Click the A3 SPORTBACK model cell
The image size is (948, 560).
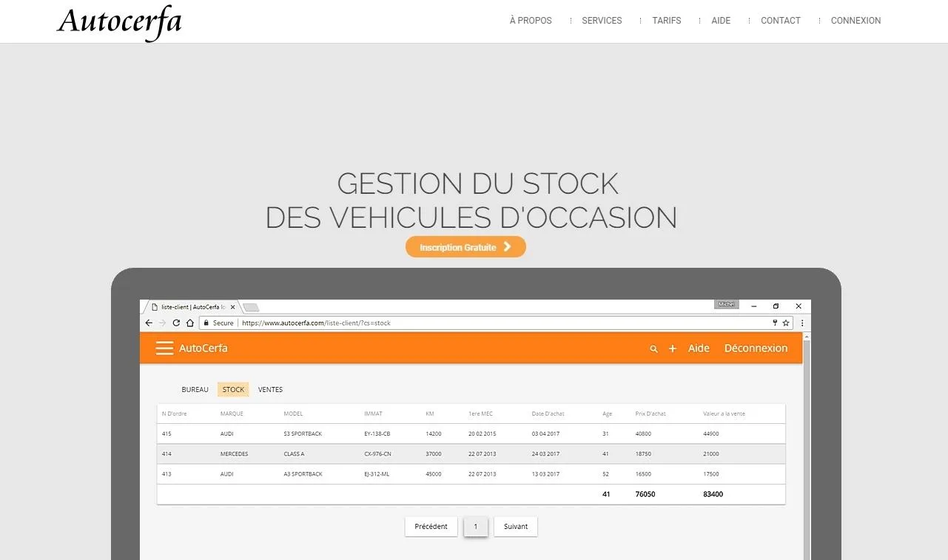303,473
